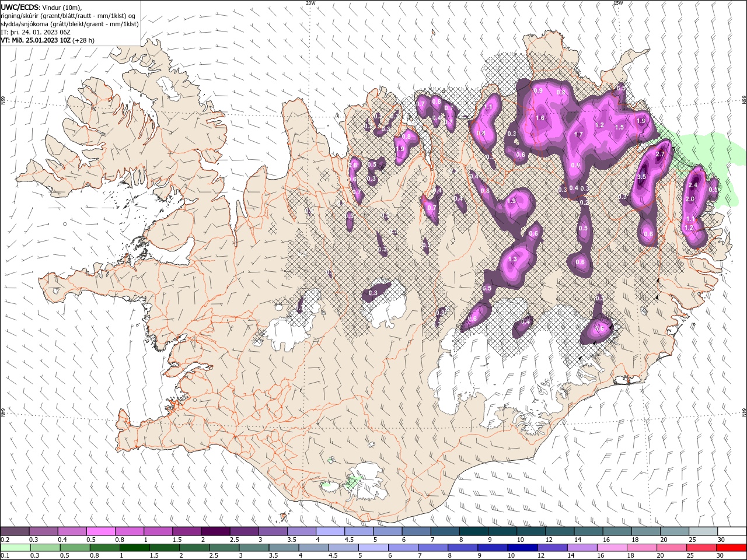Click the 'Vindur (10m)' description text
The height and width of the screenshot is (560, 747).
[62, 7]
